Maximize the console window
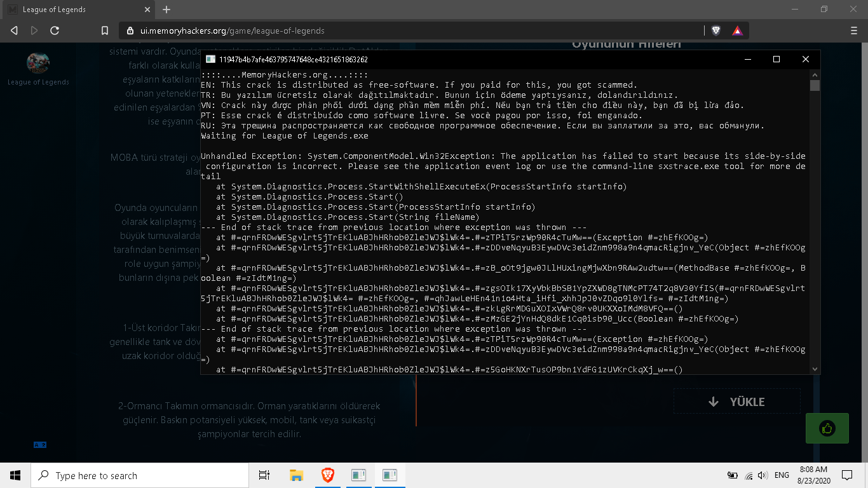This screenshot has width=868, height=488. pyautogui.click(x=776, y=59)
